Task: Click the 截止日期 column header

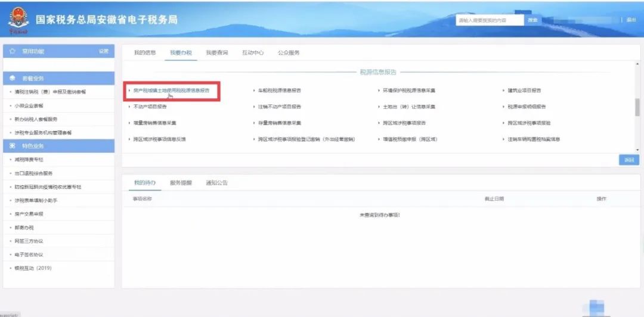Action: click(x=494, y=199)
